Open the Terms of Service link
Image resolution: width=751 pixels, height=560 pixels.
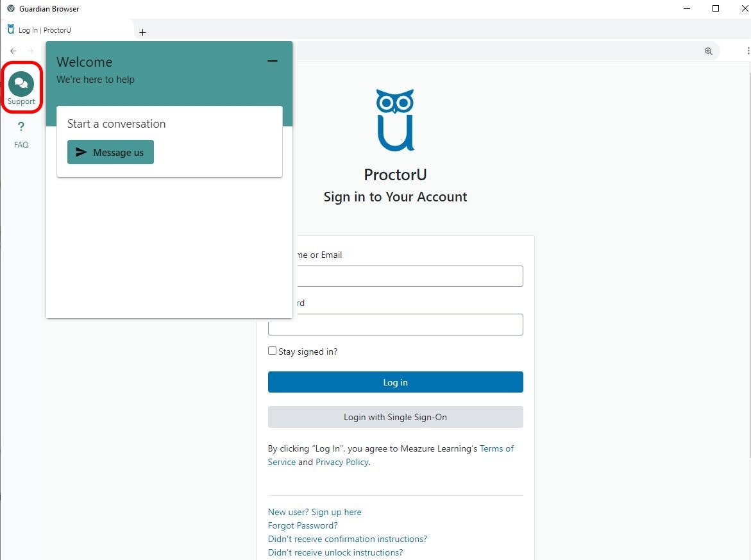[496, 448]
